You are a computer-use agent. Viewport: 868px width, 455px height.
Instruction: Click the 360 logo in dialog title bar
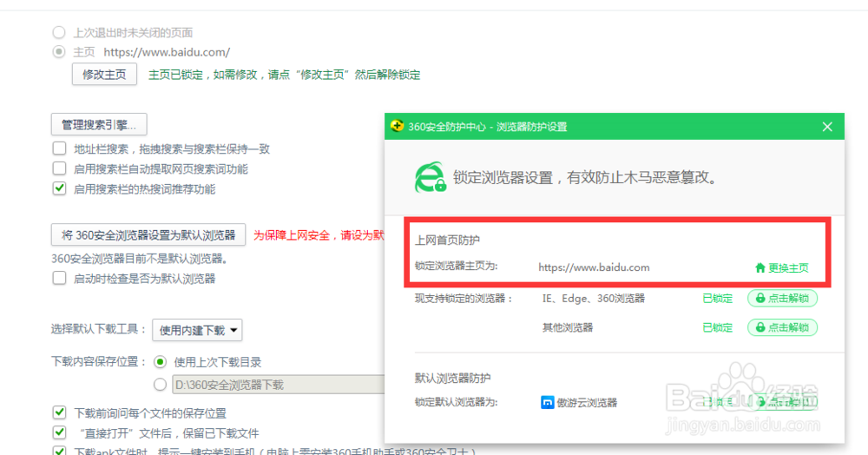click(x=397, y=126)
